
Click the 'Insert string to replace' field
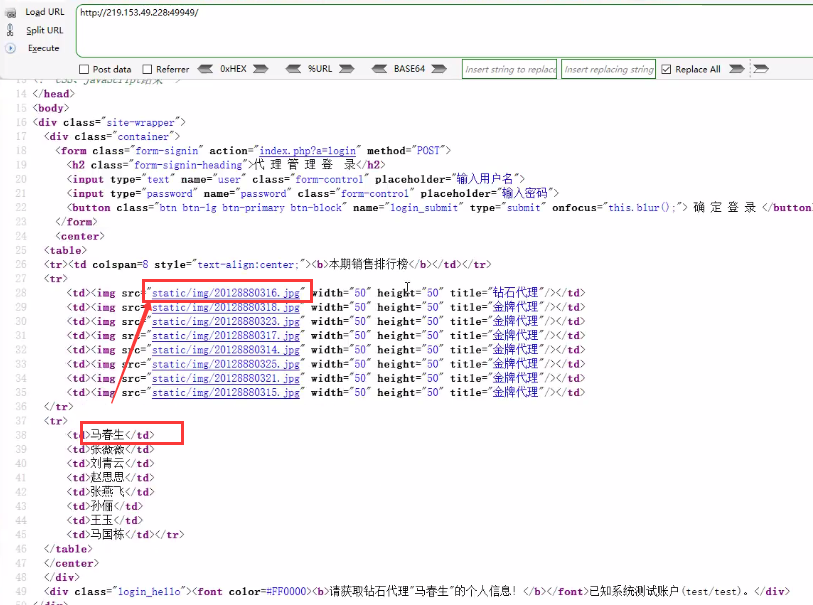click(x=510, y=69)
